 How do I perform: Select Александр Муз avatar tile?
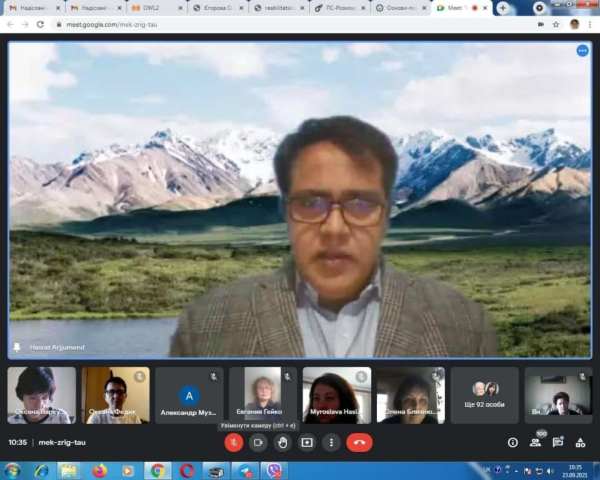click(189, 395)
